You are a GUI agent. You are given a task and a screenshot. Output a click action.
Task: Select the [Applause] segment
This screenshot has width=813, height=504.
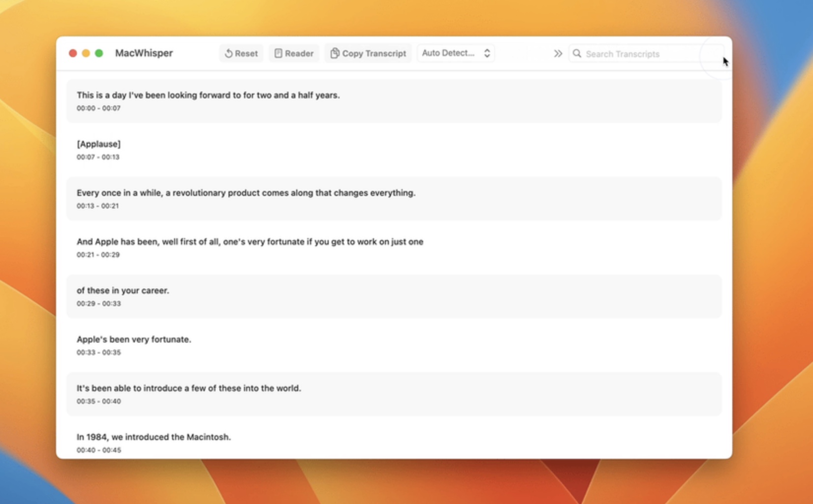coord(394,150)
